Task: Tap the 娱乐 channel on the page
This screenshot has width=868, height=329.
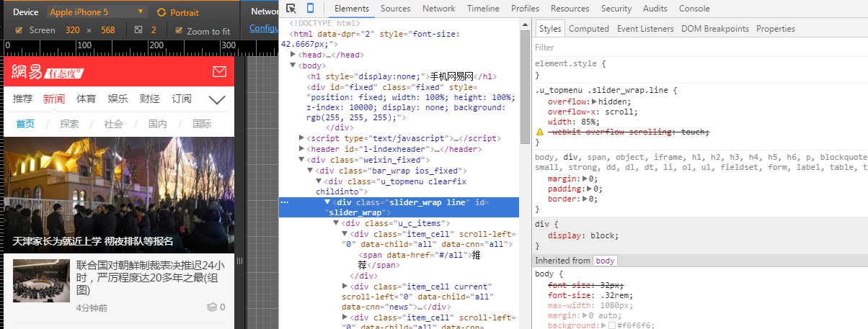Action: point(118,99)
